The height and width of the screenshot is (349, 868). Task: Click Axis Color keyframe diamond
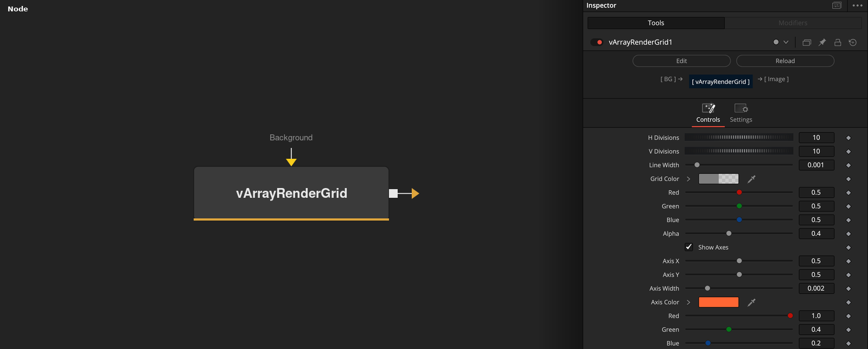point(848,302)
